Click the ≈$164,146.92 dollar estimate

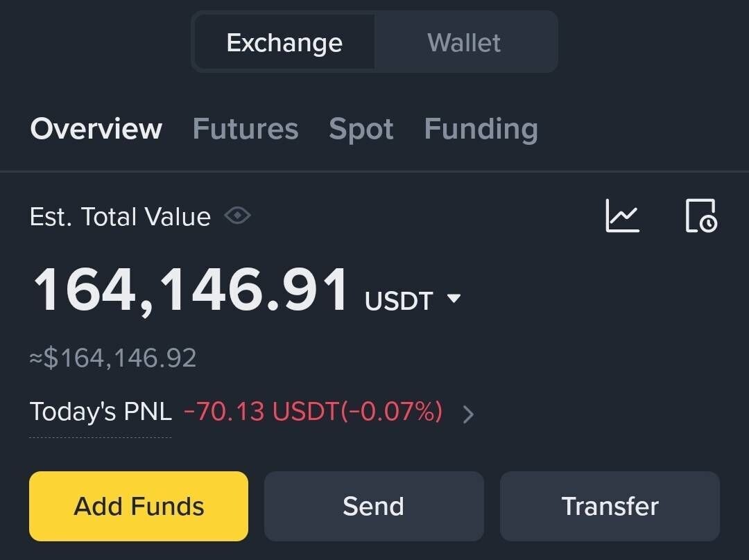click(113, 358)
